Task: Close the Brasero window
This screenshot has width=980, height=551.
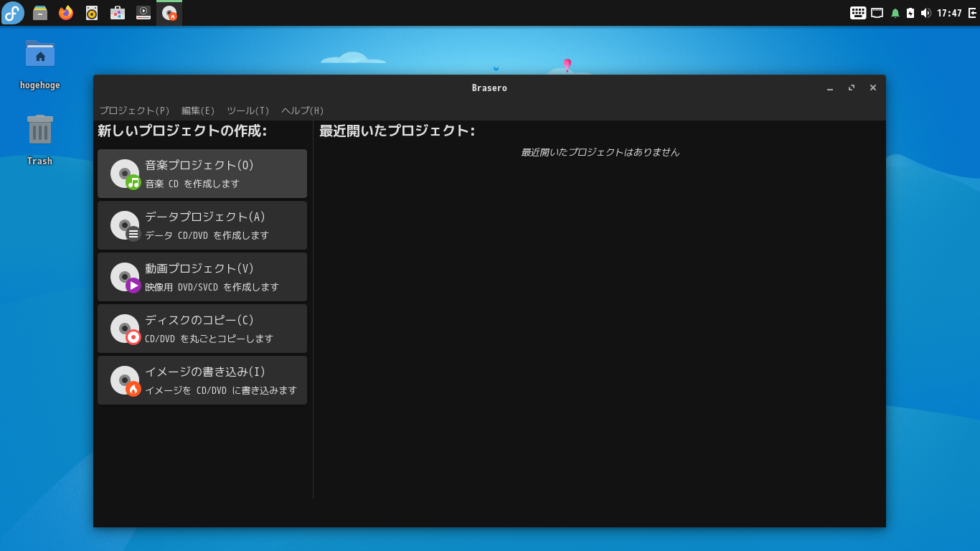Action: click(x=873, y=88)
